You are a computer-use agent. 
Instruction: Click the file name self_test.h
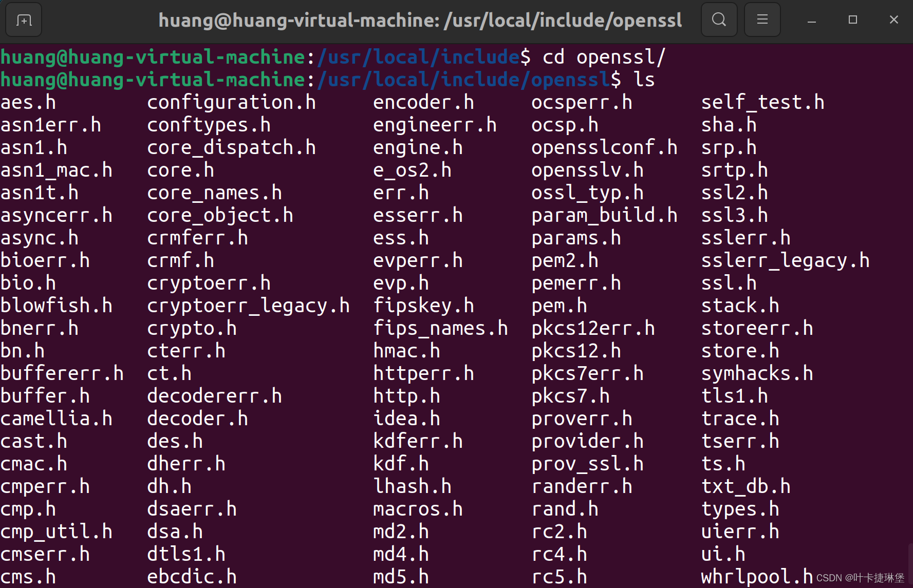(x=763, y=102)
